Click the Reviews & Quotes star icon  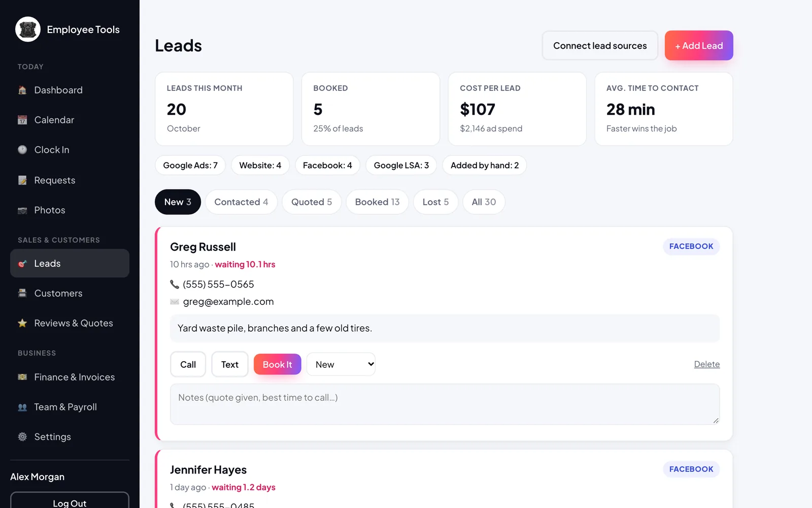[x=22, y=323]
